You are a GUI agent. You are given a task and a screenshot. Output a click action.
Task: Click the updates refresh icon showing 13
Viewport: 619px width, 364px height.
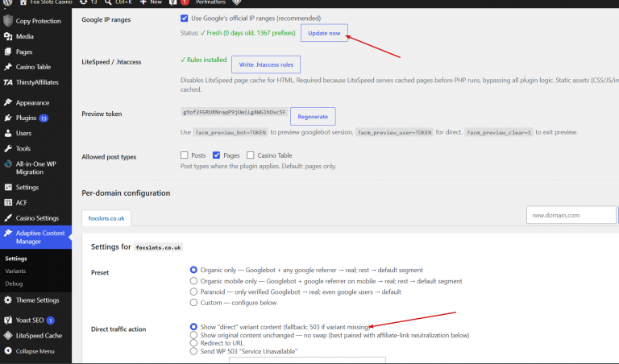pos(83,2)
